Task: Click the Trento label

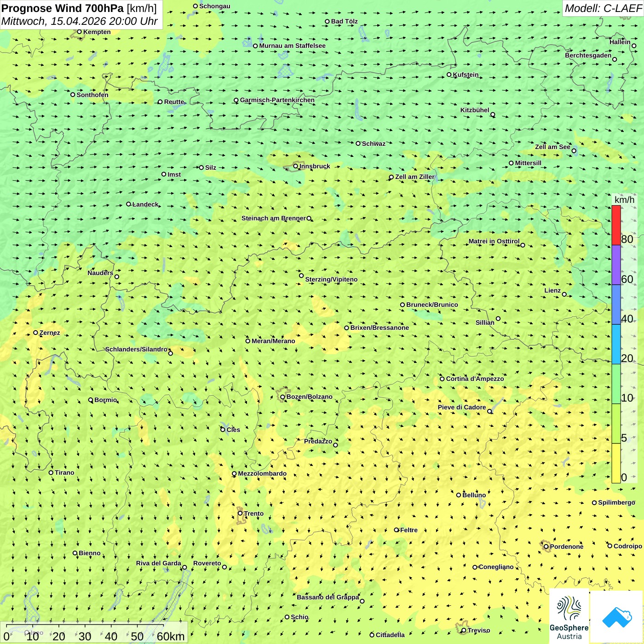Action: [x=254, y=513]
